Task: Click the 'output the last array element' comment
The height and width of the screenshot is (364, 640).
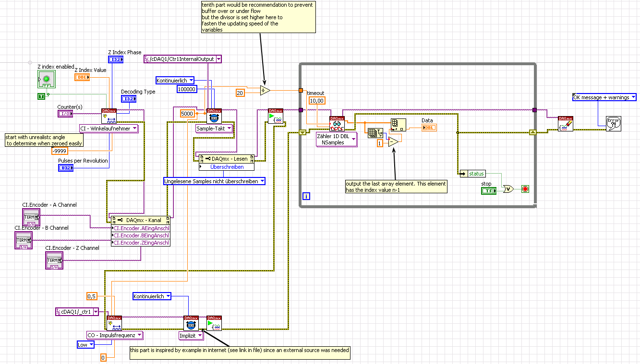Action: pos(396,187)
